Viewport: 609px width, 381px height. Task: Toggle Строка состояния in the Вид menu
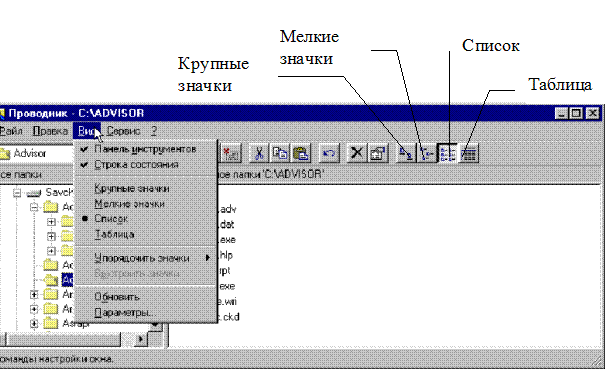tap(145, 165)
